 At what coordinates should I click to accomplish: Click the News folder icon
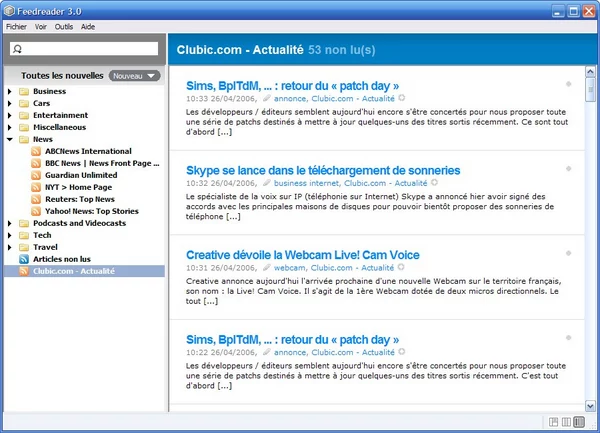[x=24, y=139]
